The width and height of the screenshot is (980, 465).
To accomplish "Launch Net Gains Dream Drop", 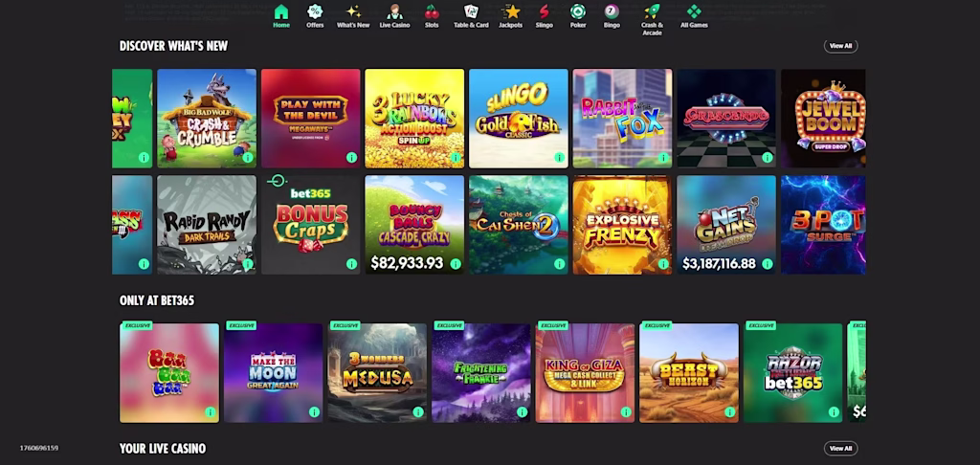I will (x=726, y=225).
